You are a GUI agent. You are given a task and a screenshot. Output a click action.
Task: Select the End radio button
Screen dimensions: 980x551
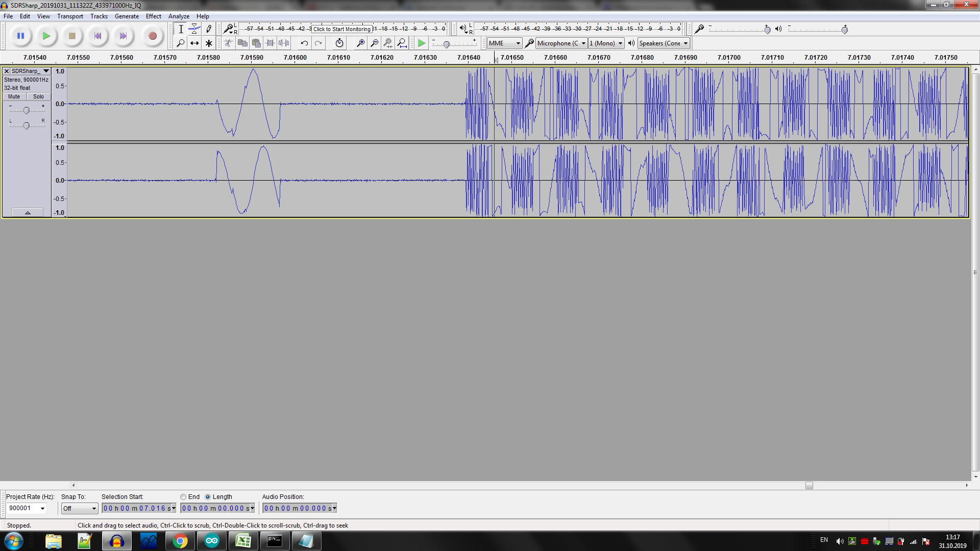pos(183,497)
